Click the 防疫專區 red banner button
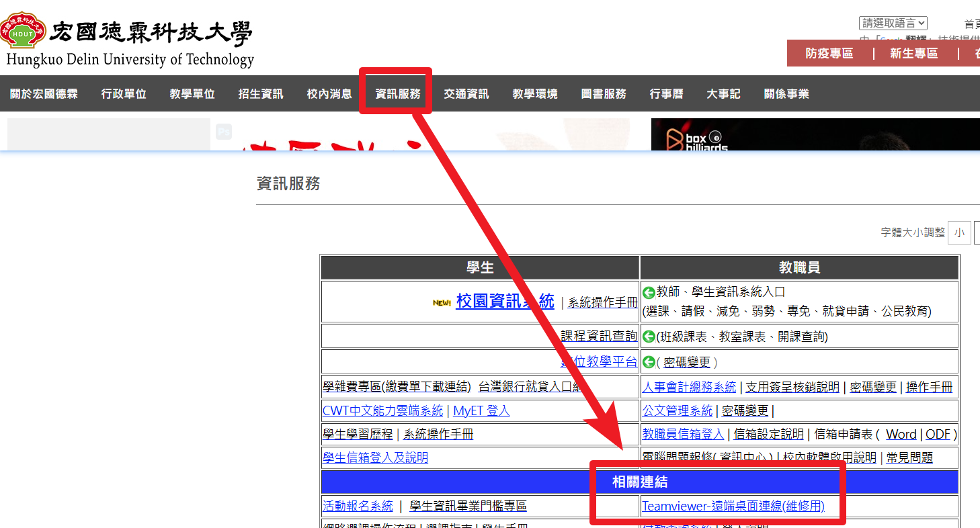 pyautogui.click(x=829, y=54)
